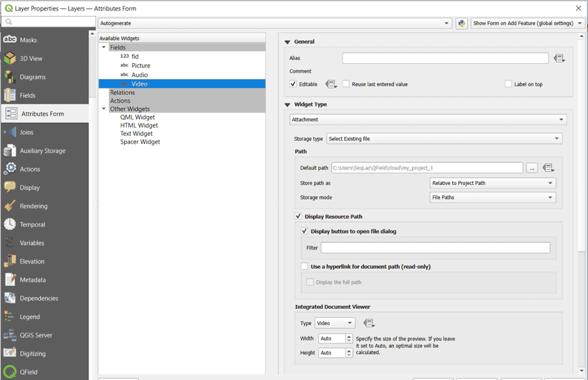Collapse the Widget Type section
Viewport: 588px width, 380px height.
(287, 105)
